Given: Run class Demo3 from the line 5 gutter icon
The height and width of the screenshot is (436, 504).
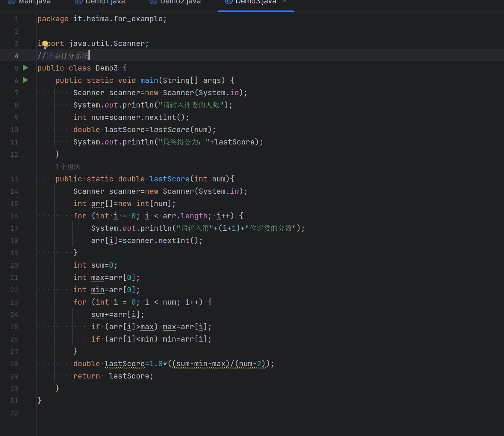Looking at the screenshot, I should [x=25, y=68].
